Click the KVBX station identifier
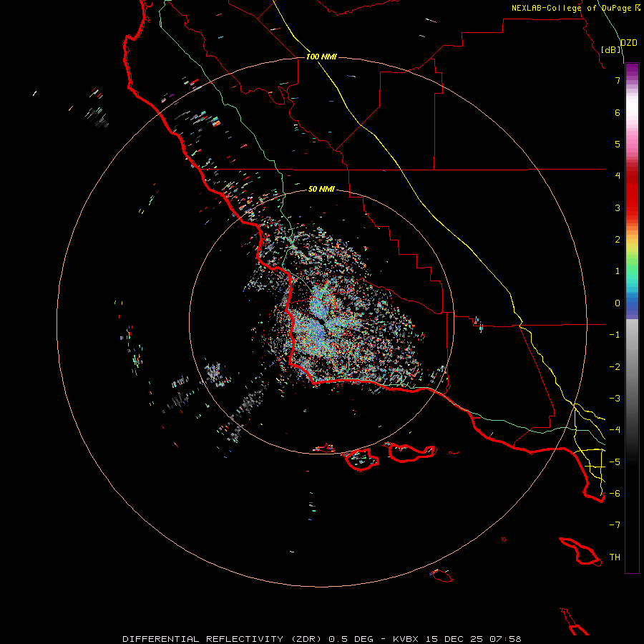The image size is (644, 644). coord(406,639)
